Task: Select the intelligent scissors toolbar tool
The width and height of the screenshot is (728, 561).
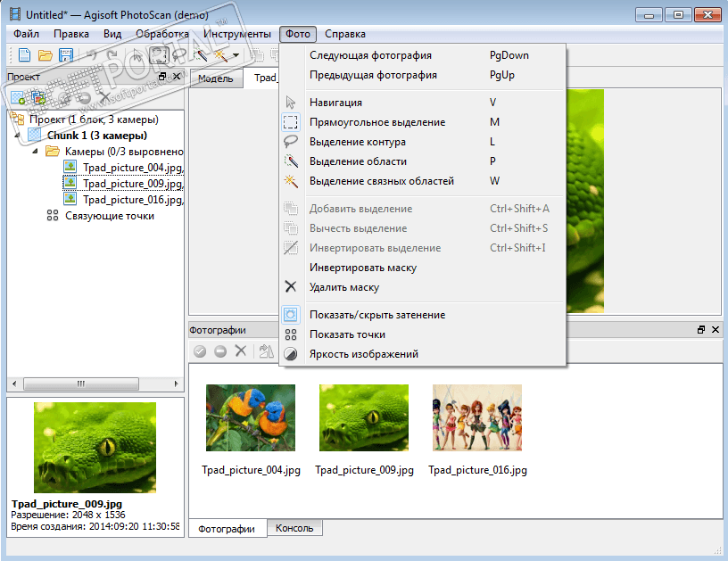Action: (x=201, y=55)
